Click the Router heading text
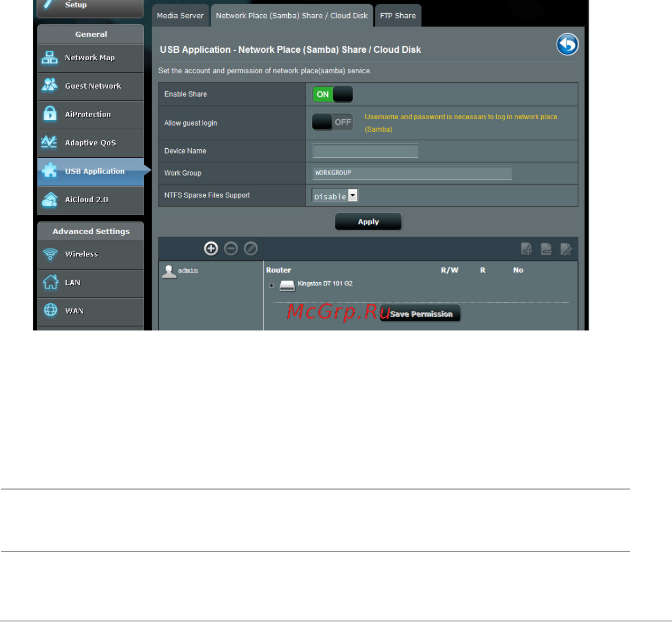The image size is (672, 622). click(279, 270)
